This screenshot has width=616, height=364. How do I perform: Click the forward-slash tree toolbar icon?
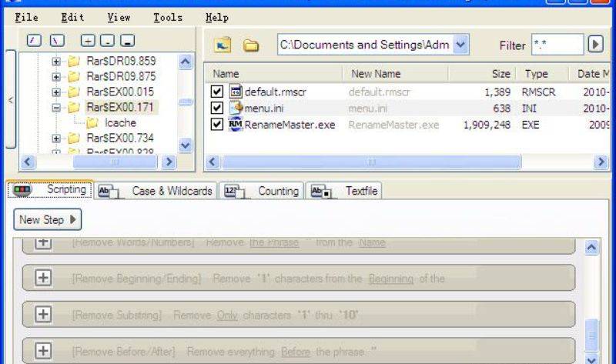34,41
